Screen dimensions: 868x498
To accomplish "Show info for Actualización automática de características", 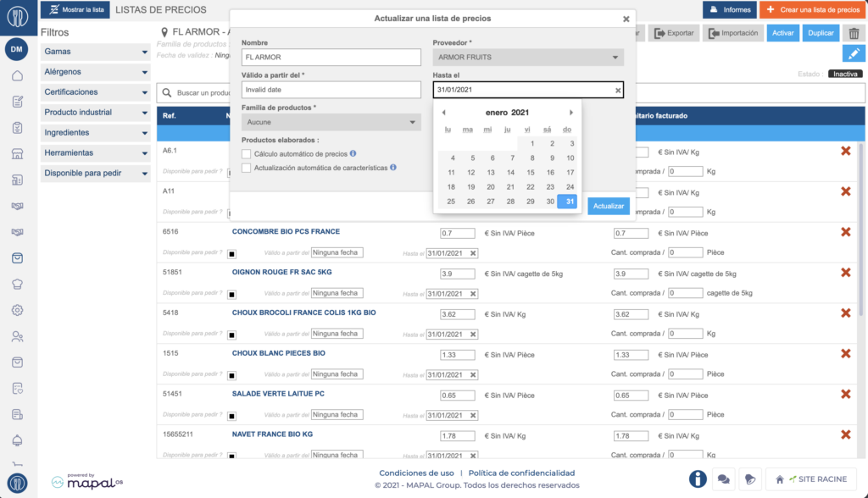I will (x=393, y=167).
